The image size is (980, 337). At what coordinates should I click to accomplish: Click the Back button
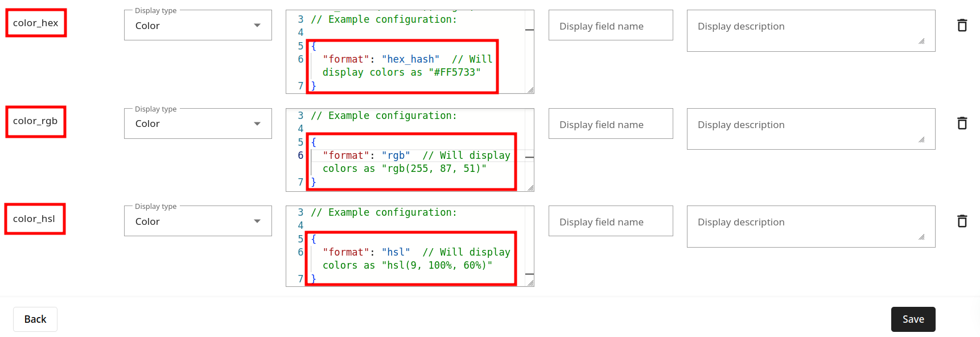[35, 319]
